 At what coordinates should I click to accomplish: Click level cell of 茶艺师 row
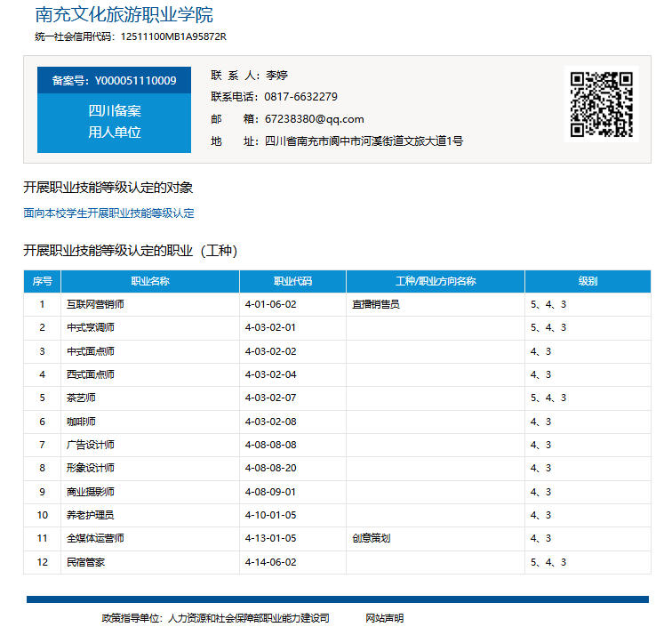(588, 398)
